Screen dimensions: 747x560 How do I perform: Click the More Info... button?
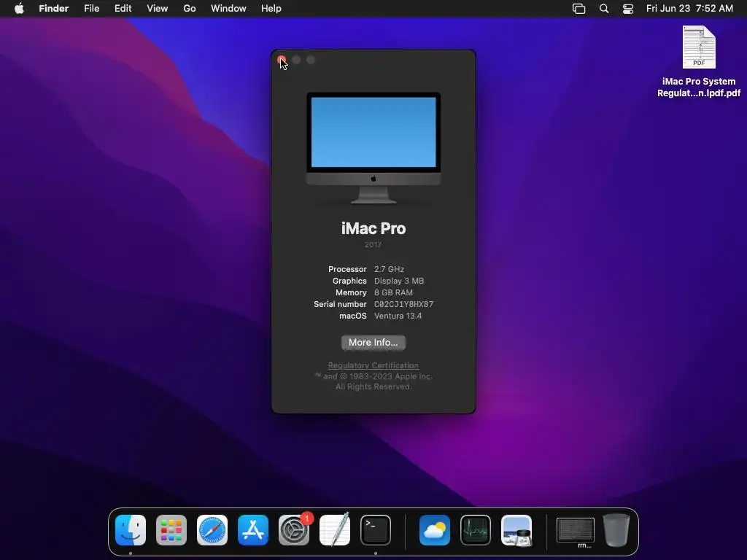[373, 343]
